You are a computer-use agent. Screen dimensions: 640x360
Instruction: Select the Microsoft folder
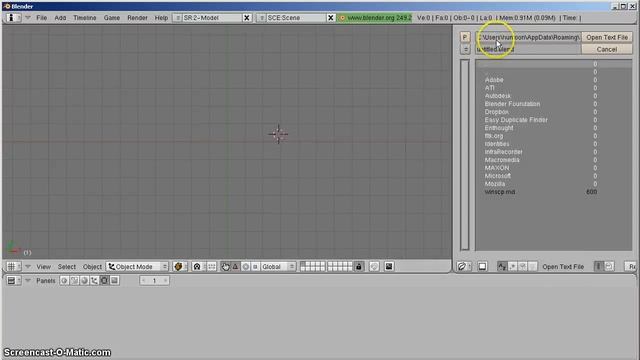coord(498,176)
